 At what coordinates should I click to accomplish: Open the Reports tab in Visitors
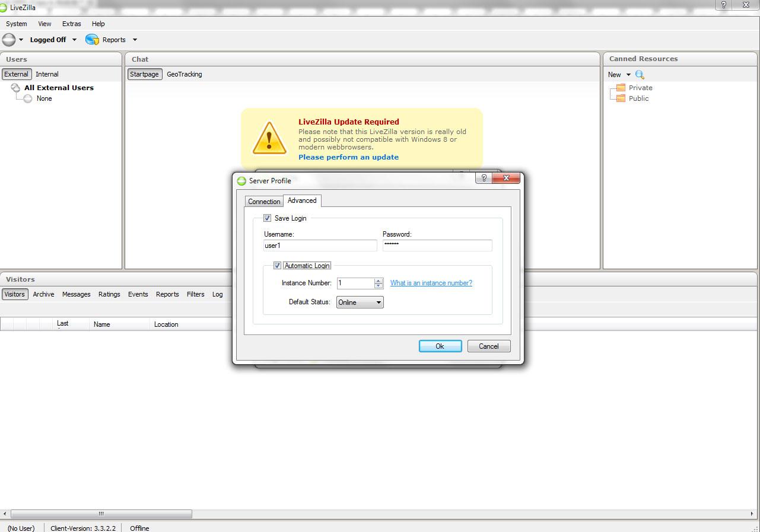coord(167,294)
